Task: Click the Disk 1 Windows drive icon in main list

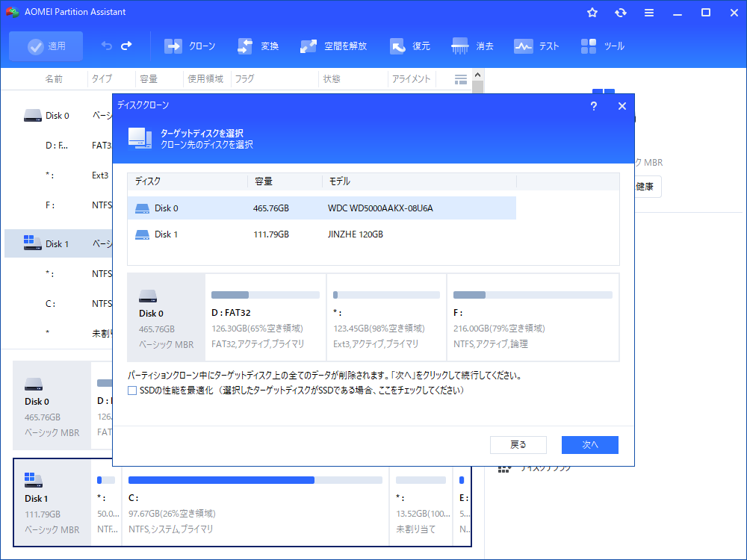Action: (32, 243)
